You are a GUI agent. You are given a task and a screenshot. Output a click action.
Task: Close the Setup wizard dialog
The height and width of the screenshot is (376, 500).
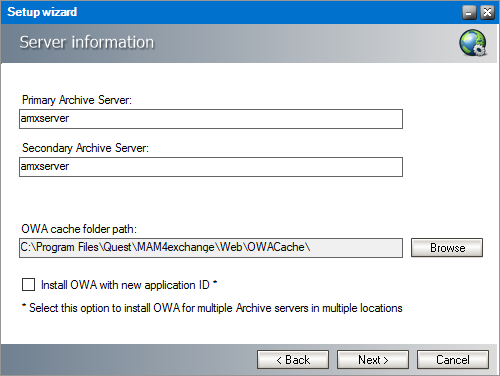pyautogui.click(x=487, y=13)
